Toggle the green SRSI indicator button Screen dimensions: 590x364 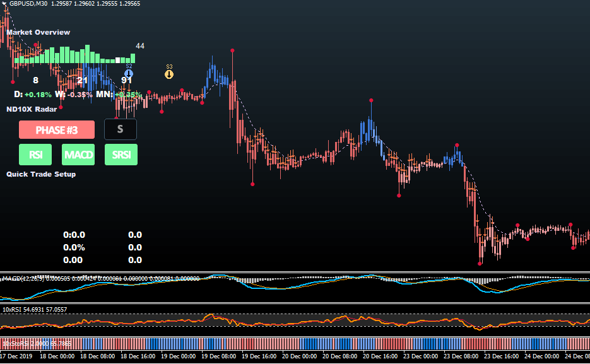point(121,155)
